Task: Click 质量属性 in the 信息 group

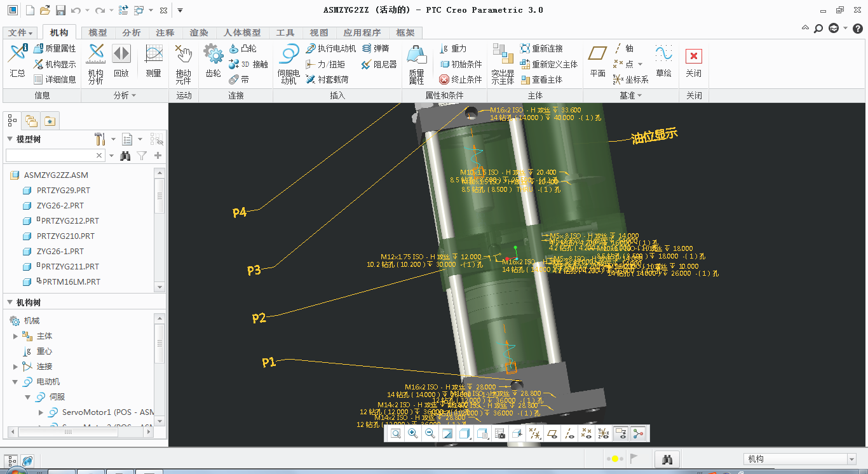Action: coord(55,48)
